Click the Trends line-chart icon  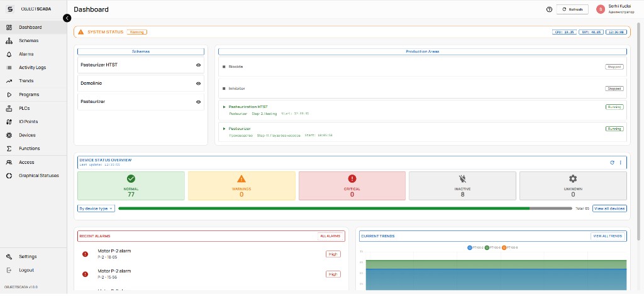(x=9, y=81)
